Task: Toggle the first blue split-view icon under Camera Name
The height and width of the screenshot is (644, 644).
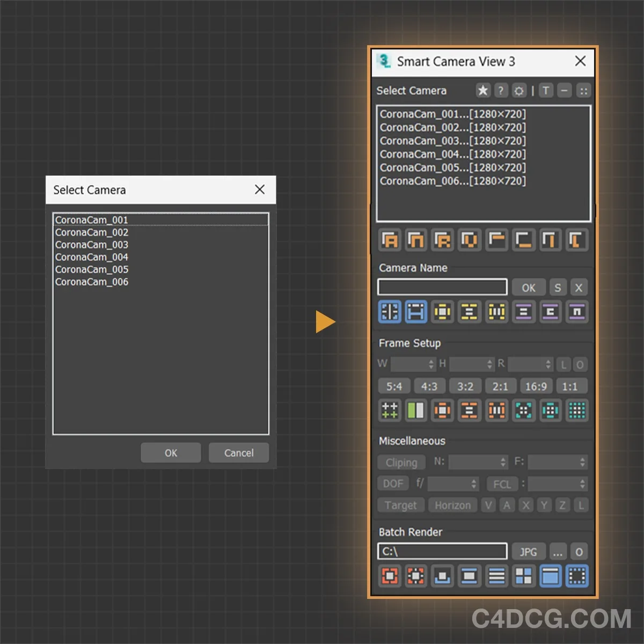Action: coord(389,312)
